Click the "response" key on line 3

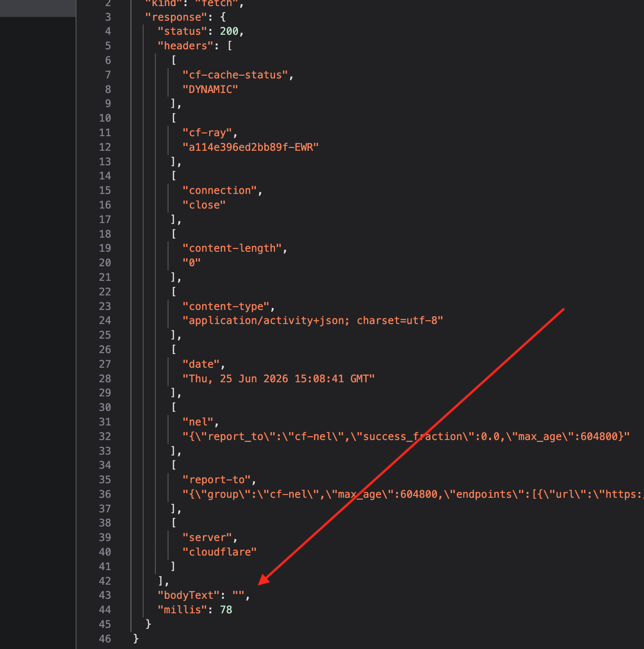176,17
